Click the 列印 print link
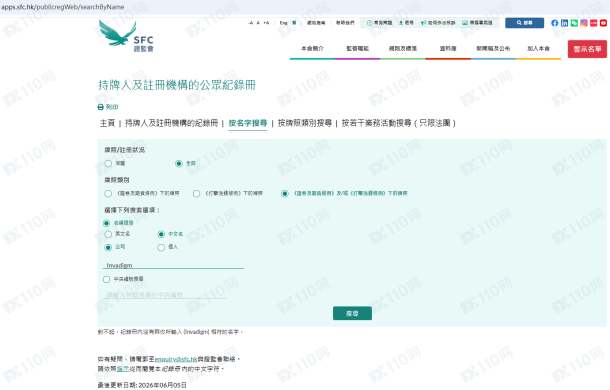 [112, 107]
